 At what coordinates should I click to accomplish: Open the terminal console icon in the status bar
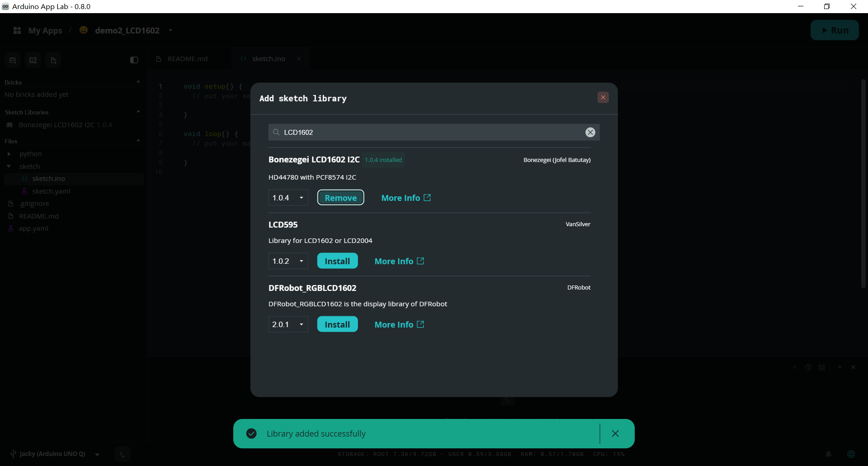pos(123,454)
